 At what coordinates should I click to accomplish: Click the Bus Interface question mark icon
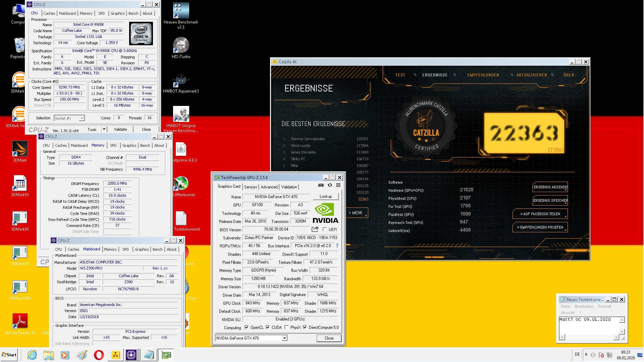tap(337, 246)
